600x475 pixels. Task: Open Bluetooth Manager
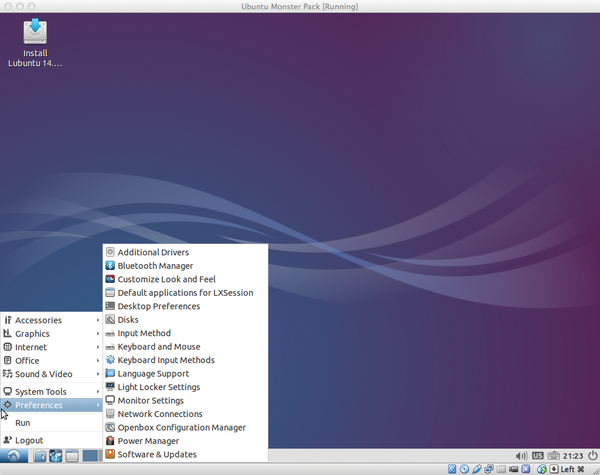pos(185,265)
